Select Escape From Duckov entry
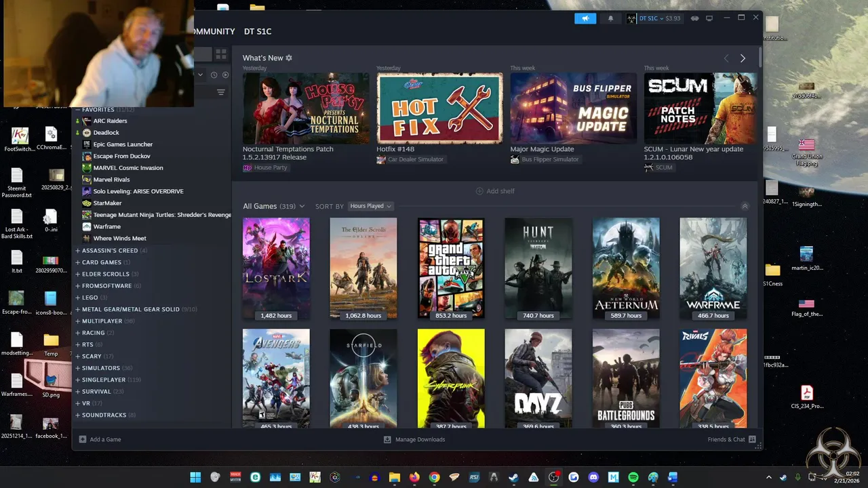This screenshot has width=868, height=488. [121, 156]
